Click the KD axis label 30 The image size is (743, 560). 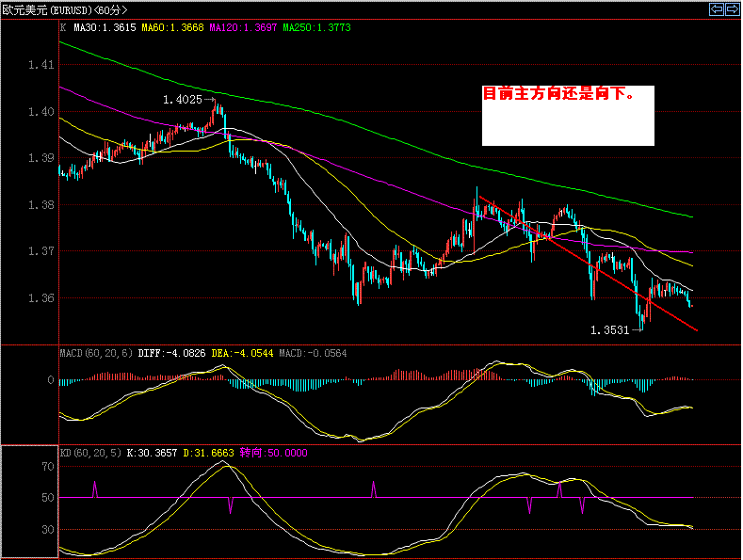[48, 530]
